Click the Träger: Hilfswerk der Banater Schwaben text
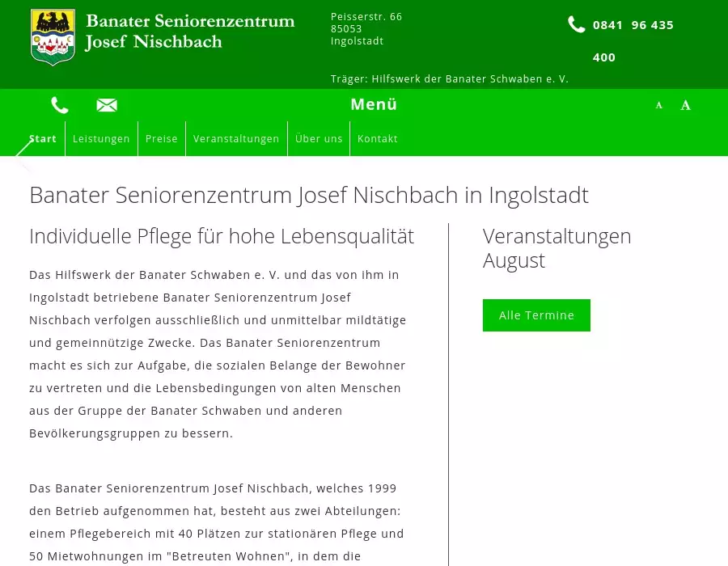 tap(449, 79)
